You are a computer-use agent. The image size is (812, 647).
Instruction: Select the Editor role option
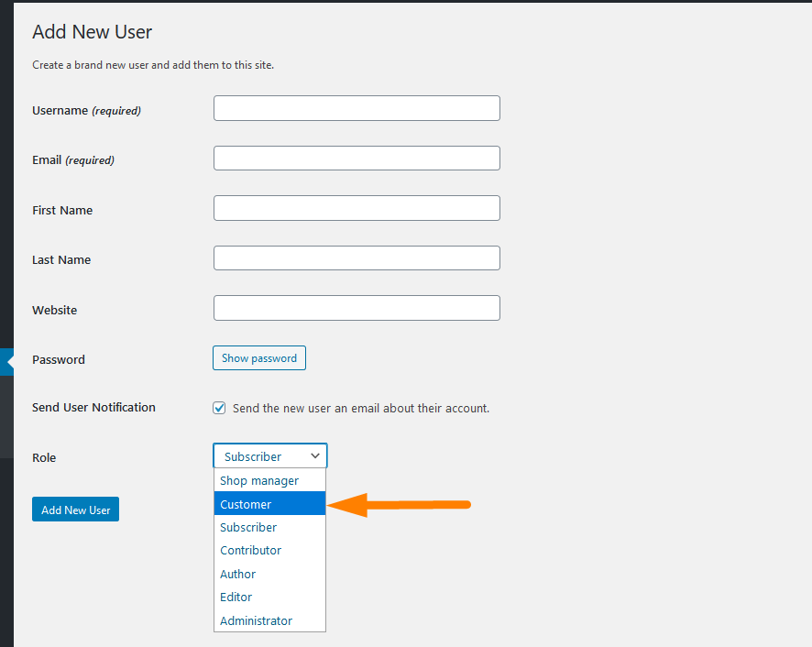click(x=269, y=597)
